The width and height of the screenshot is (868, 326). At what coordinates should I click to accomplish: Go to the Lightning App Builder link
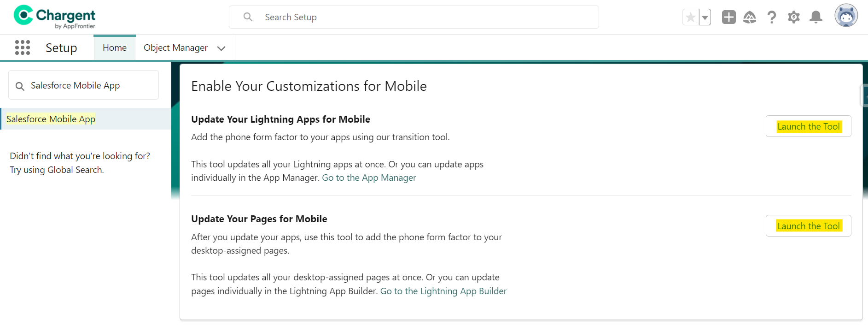click(443, 291)
